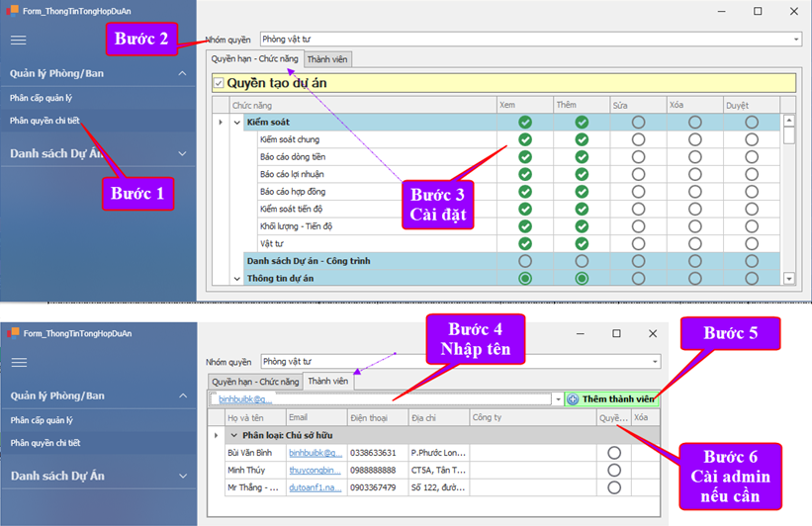Click the row arrow beside Phân loại: Chủ sở hữu
The width and height of the screenshot is (812, 526).
tap(217, 435)
